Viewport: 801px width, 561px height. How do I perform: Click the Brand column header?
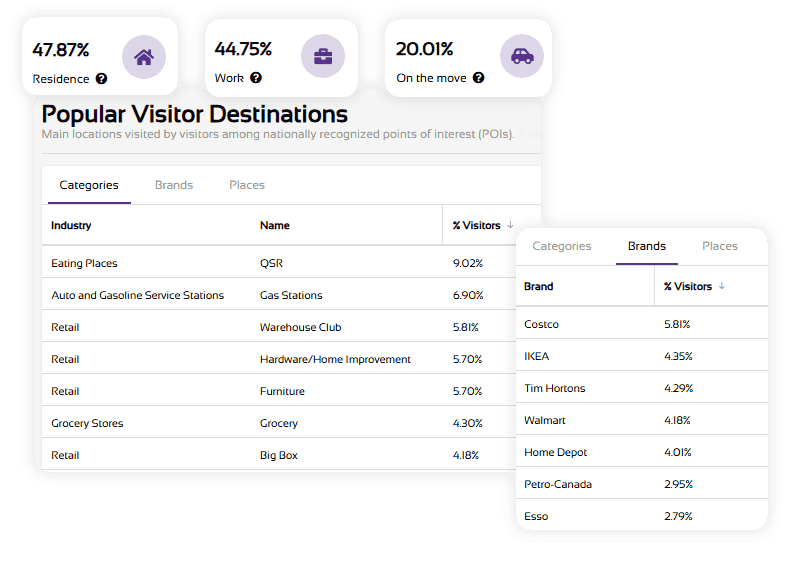[539, 286]
